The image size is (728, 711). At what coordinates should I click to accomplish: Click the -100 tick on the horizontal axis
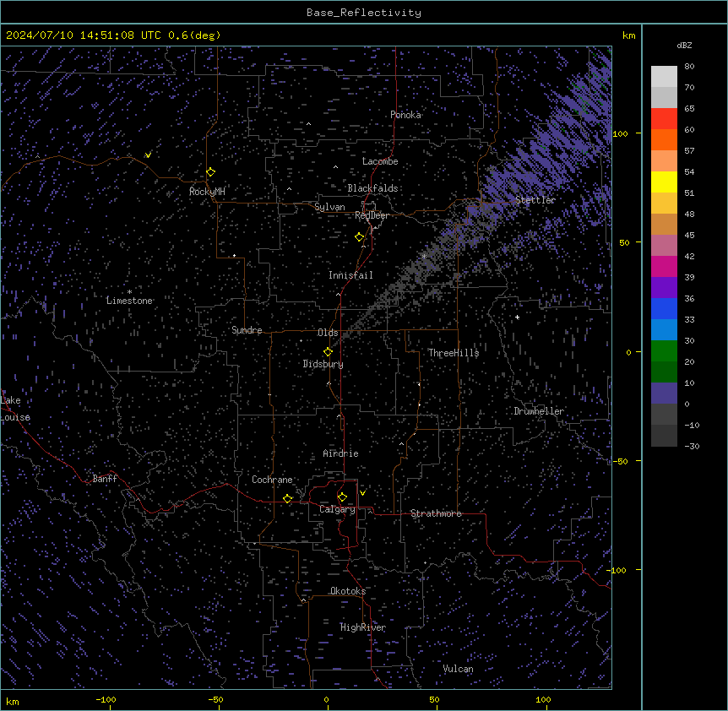(x=106, y=699)
